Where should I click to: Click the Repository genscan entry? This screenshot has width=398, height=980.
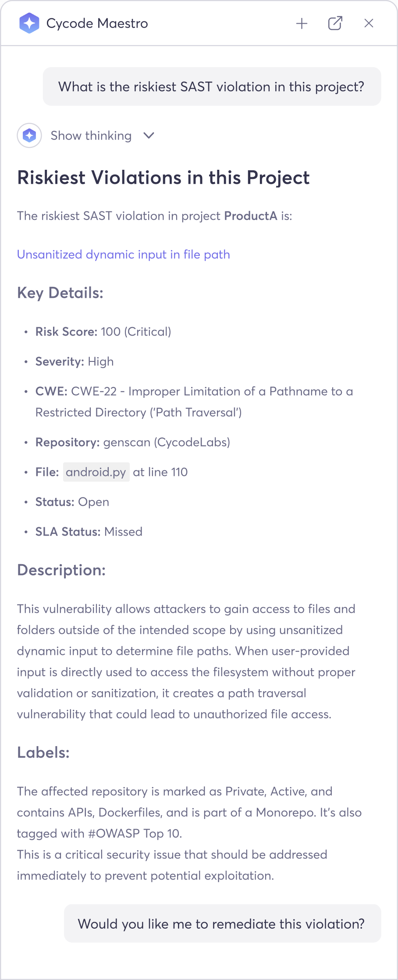[x=132, y=442]
